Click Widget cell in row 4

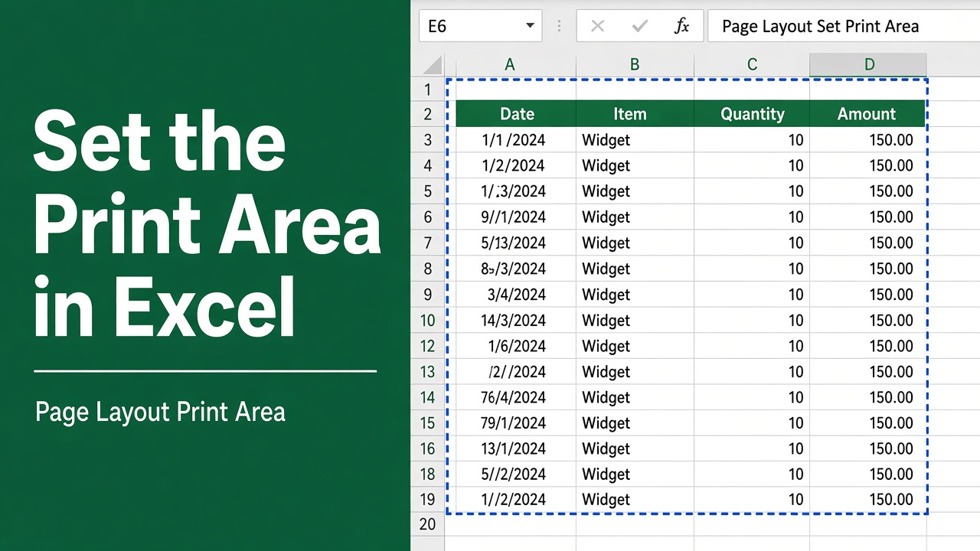(x=635, y=165)
